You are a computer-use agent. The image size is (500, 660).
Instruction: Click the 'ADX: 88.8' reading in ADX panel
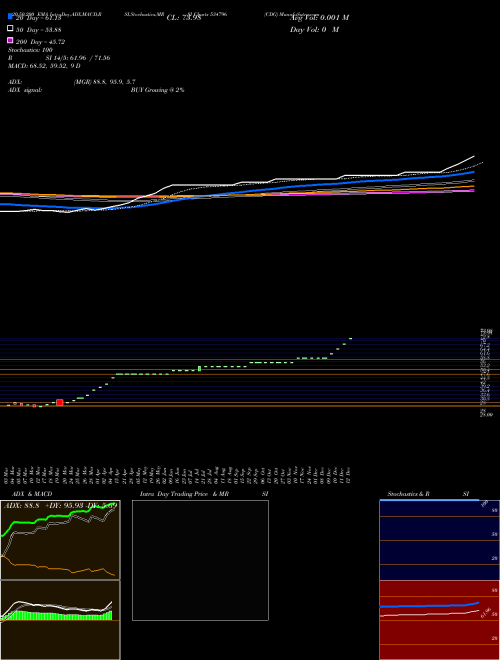pyautogui.click(x=21, y=505)
